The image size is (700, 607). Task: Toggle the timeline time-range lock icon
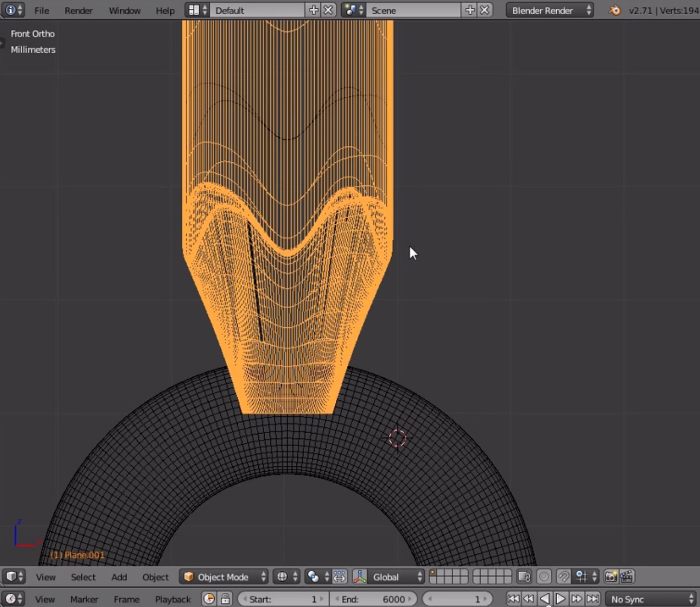click(225, 599)
